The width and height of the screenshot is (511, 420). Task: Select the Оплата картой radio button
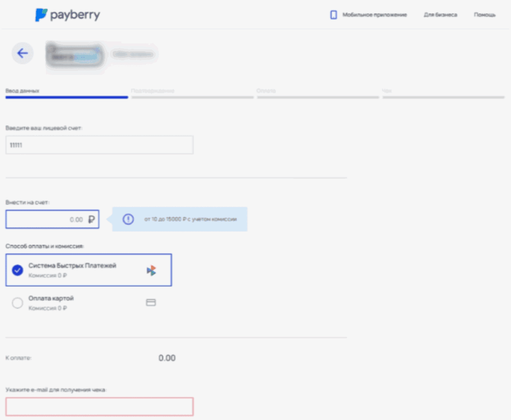click(x=17, y=302)
